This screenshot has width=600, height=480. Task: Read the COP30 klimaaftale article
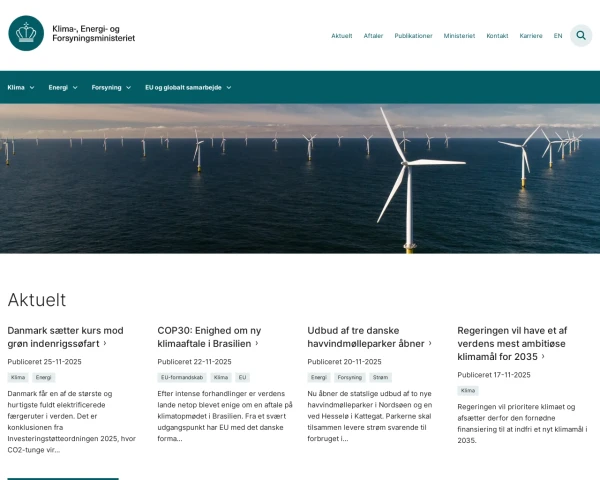coord(209,336)
